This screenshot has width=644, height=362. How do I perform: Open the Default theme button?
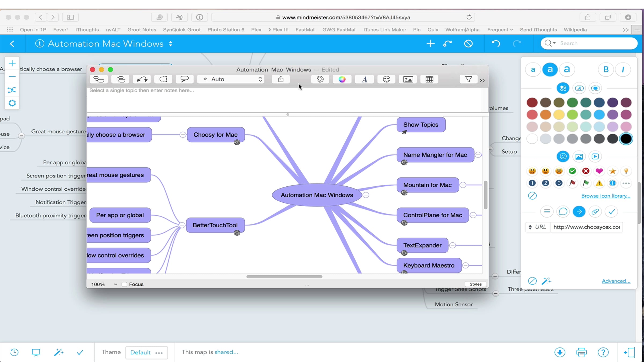(147, 352)
